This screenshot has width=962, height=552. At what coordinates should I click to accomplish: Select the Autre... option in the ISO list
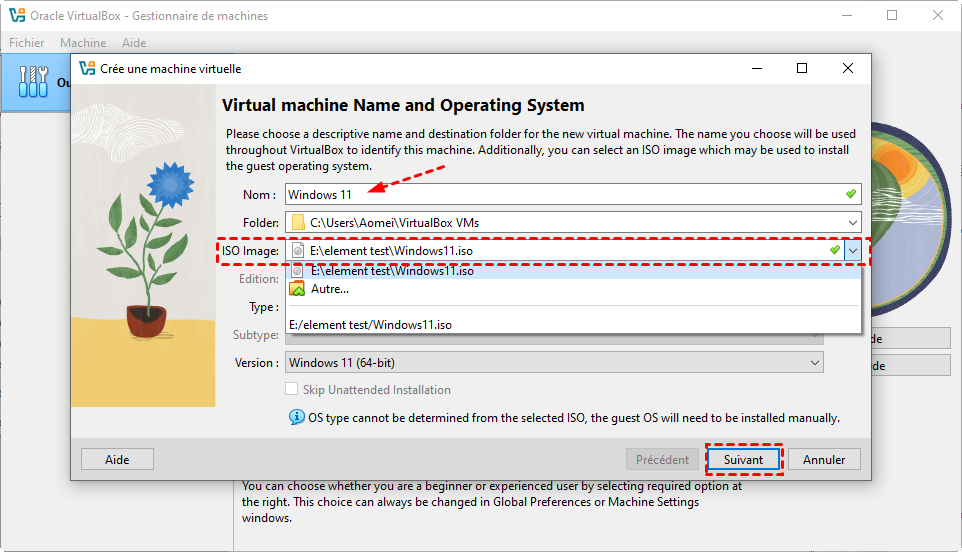point(330,289)
